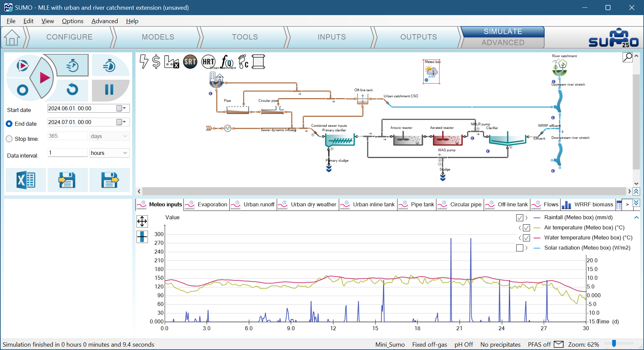Adjust the zoom slider in status bar

click(x=614, y=344)
